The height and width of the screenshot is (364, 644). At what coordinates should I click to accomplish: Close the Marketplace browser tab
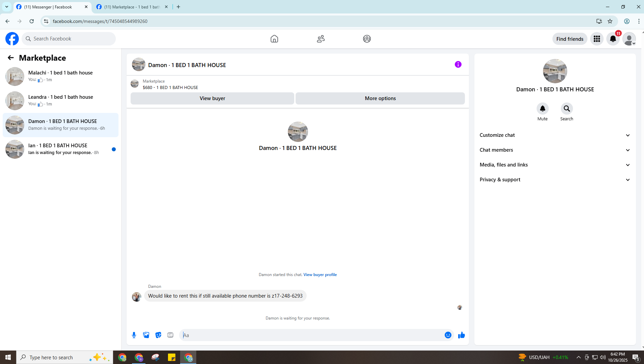point(166,7)
